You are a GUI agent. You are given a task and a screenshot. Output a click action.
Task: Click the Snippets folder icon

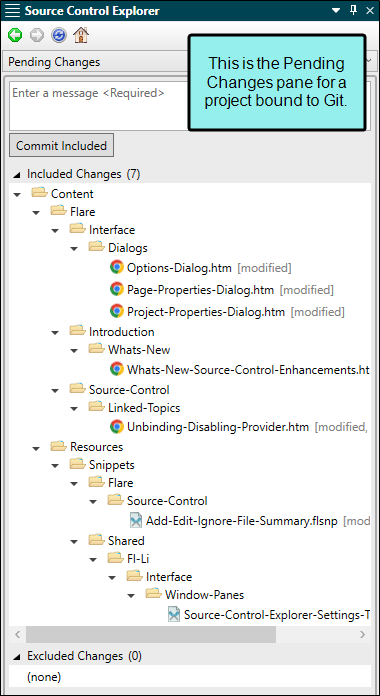point(77,464)
